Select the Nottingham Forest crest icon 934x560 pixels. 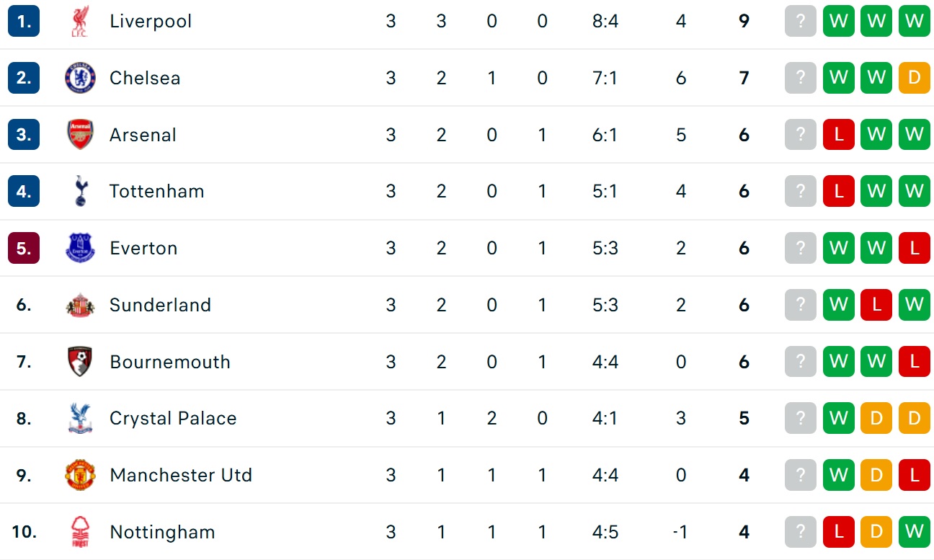pyautogui.click(x=80, y=532)
